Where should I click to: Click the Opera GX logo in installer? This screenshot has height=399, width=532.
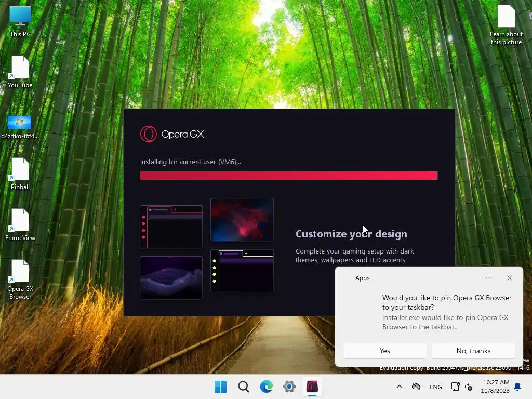[x=172, y=134]
